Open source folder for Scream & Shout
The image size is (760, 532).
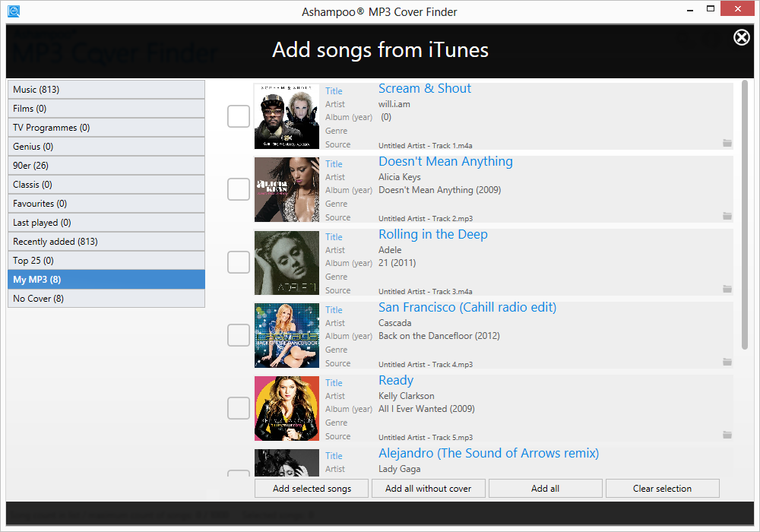click(x=727, y=143)
